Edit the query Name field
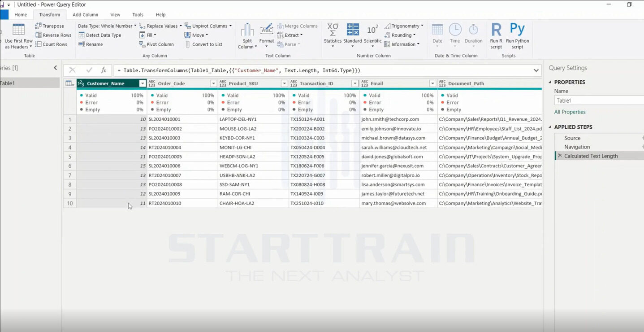The width and height of the screenshot is (644, 332). [x=599, y=100]
